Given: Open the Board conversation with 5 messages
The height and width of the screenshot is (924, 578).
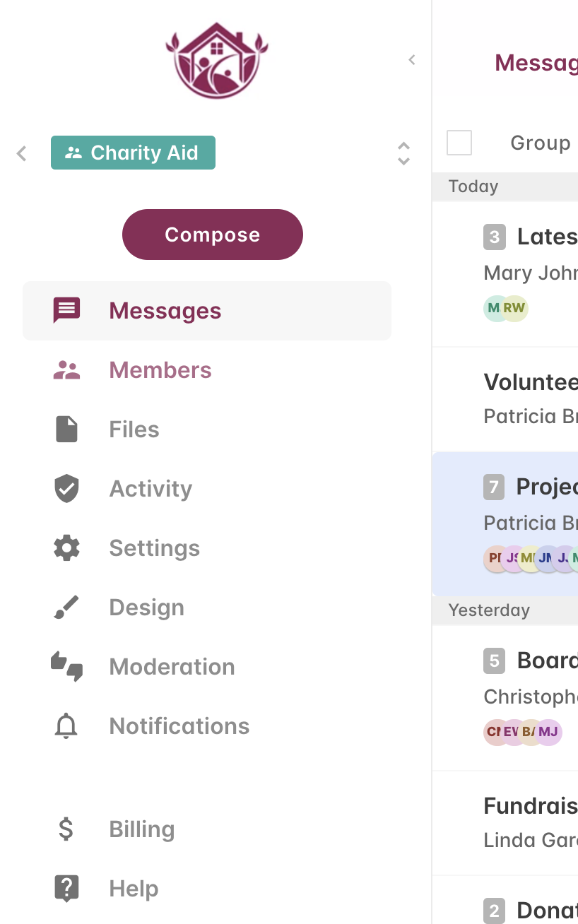Looking at the screenshot, I should coord(505,698).
